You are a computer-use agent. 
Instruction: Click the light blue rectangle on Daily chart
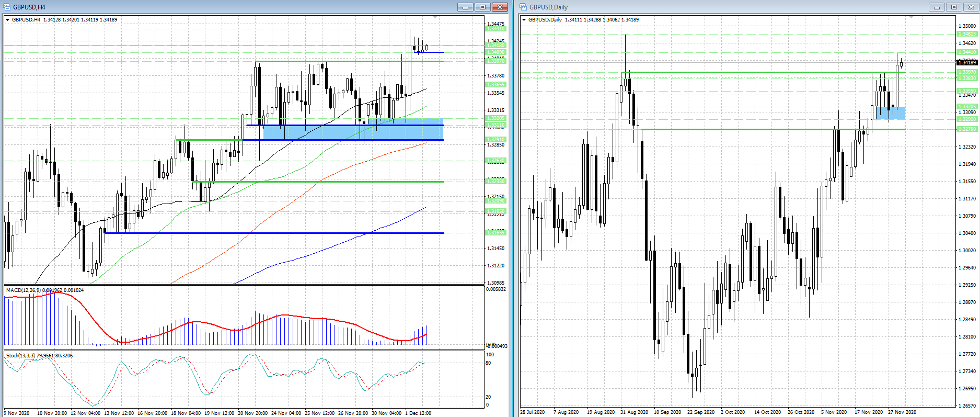click(x=891, y=113)
